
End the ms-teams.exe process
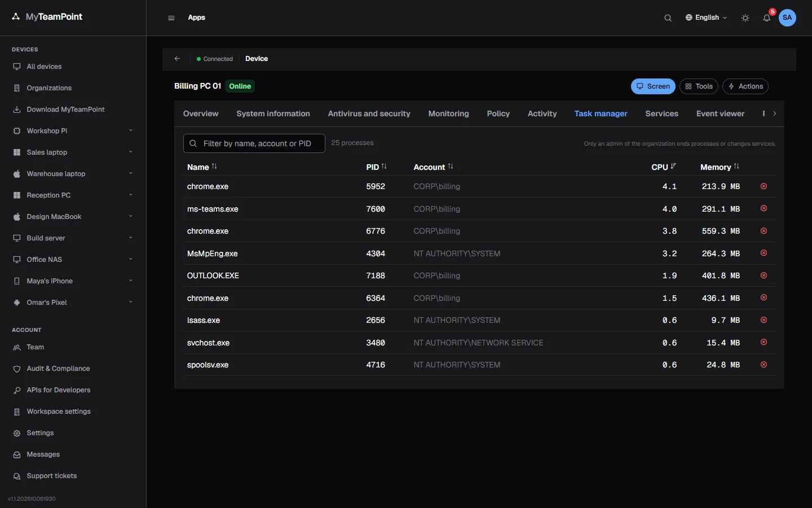[764, 208]
